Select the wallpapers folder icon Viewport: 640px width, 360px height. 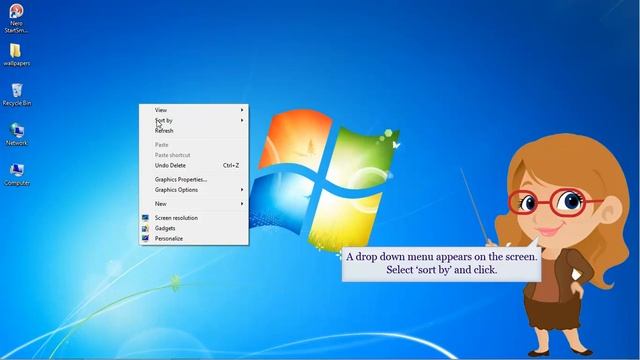pos(16,51)
